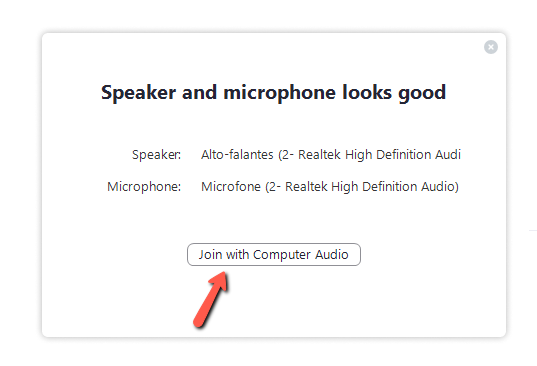Viewport: 537px width, 366px height.
Task: Click the Speaker label
Action: coord(157,155)
